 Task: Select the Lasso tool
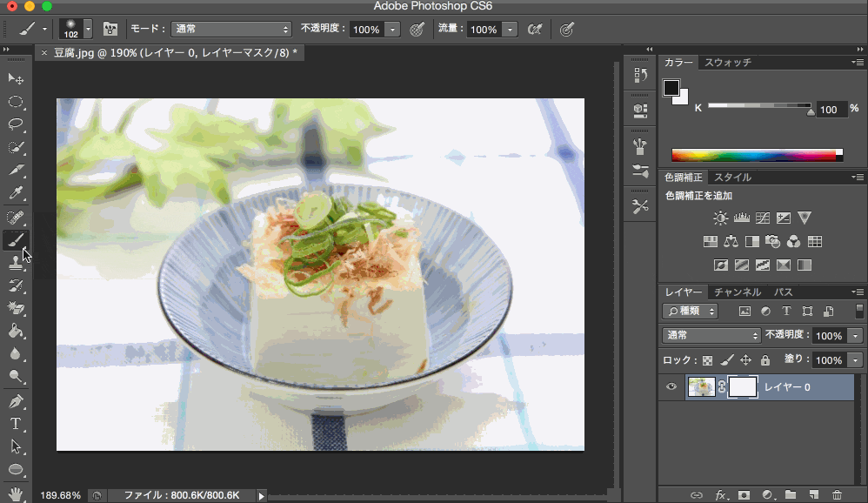[16, 124]
